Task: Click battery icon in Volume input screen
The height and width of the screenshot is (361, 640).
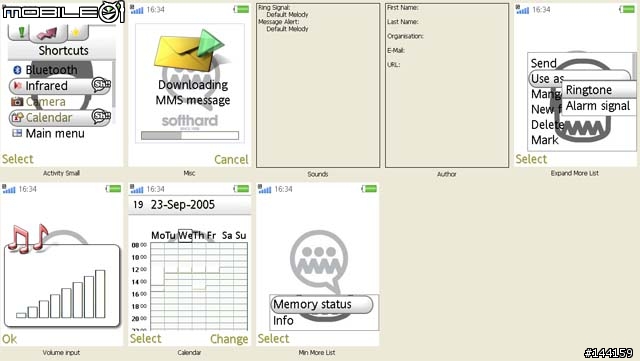Action: pyautogui.click(x=113, y=189)
